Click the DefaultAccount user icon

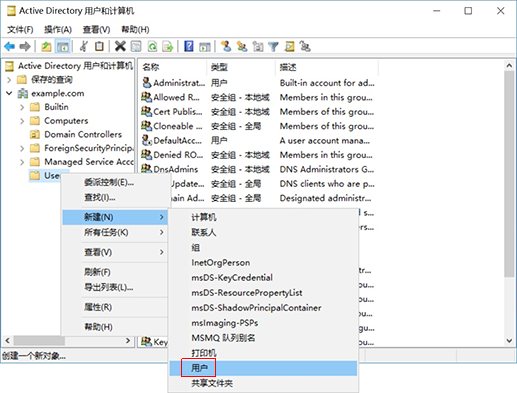[147, 140]
